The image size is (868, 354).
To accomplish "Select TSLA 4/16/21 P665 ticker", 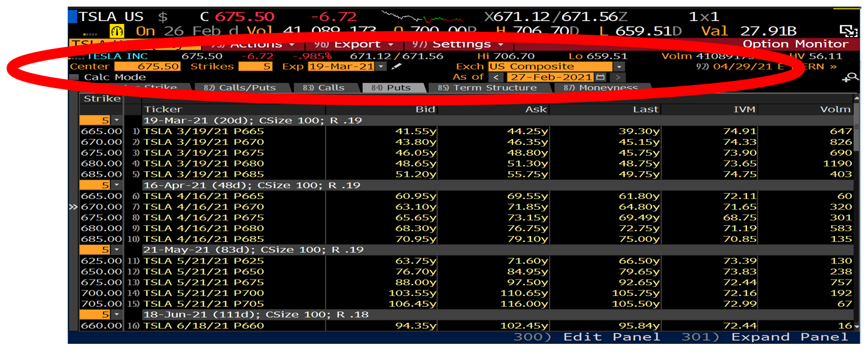I will [x=204, y=196].
